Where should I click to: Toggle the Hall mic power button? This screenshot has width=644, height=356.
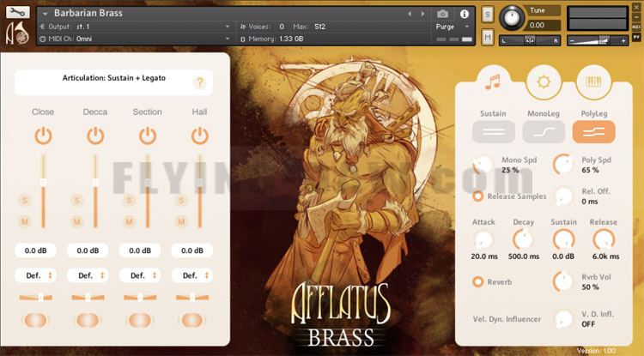[199, 136]
